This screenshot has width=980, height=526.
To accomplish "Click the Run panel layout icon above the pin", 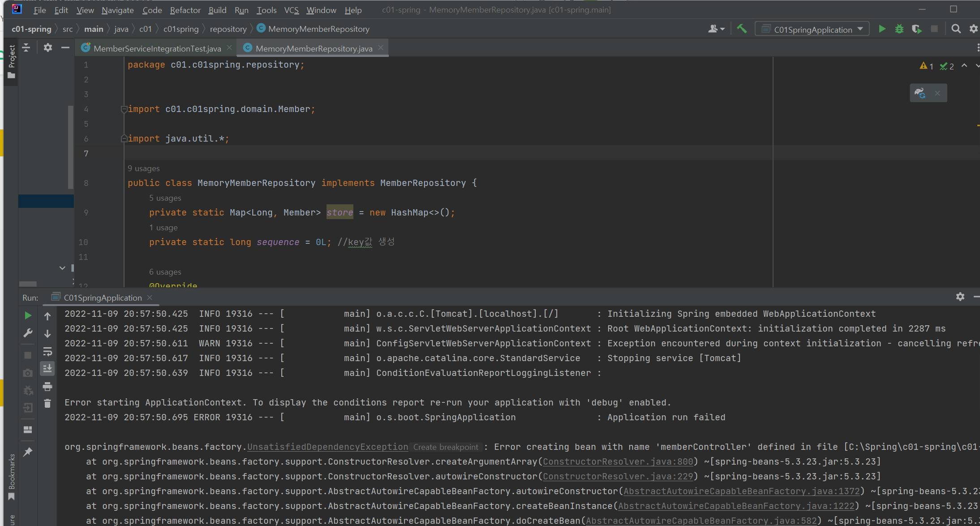I will click(28, 430).
